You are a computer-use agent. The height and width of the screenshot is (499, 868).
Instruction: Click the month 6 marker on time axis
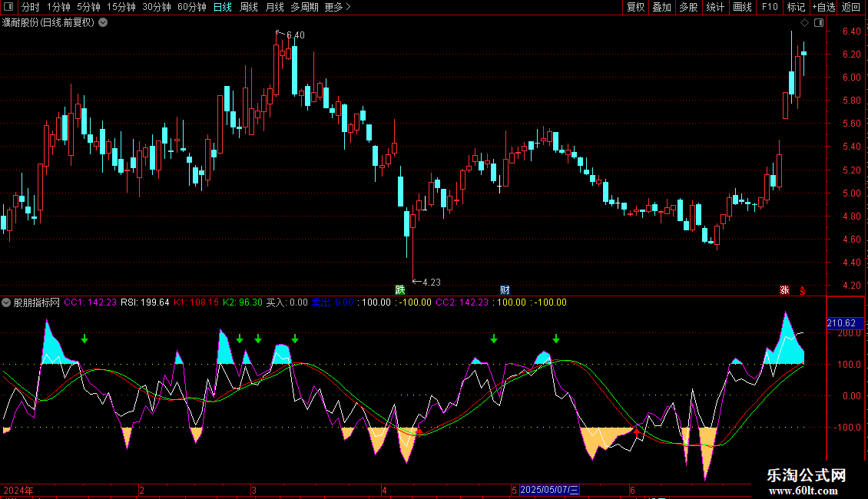(632, 490)
